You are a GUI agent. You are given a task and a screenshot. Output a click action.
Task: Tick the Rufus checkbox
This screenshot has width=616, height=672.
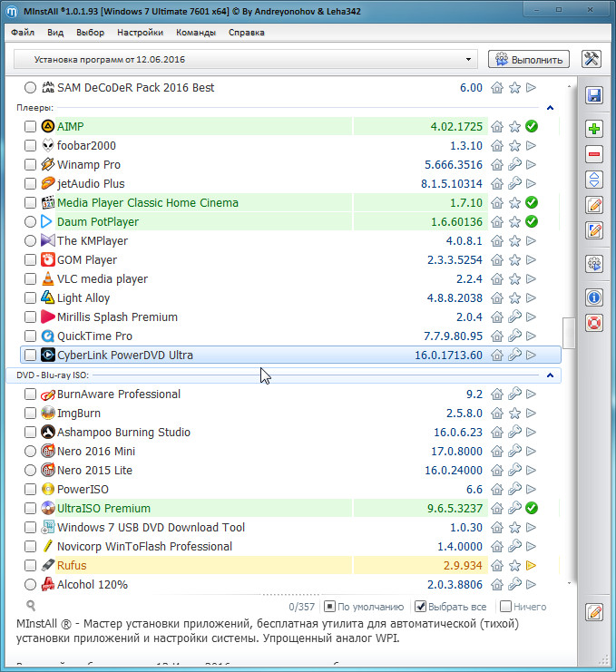pyautogui.click(x=30, y=565)
